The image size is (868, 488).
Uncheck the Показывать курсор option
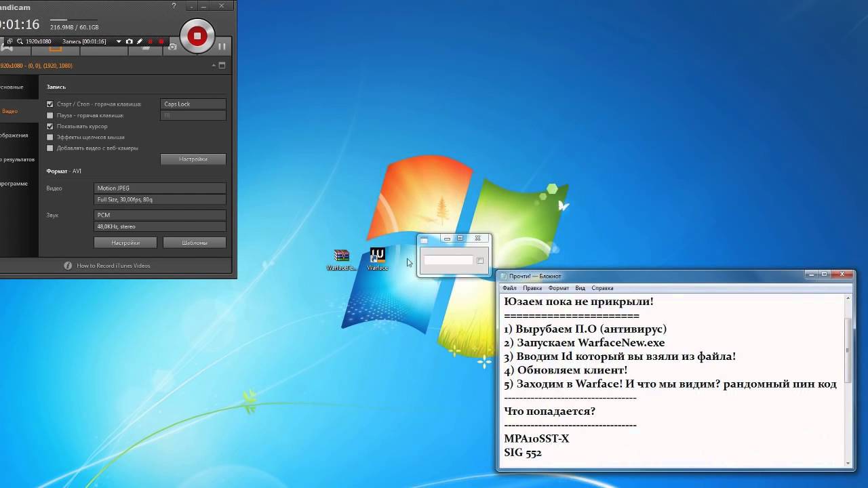tap(50, 126)
